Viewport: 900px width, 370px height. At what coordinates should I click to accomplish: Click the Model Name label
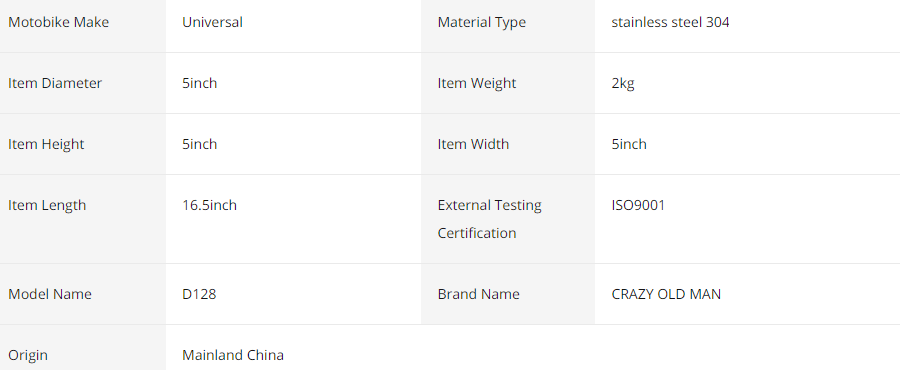click(50, 294)
